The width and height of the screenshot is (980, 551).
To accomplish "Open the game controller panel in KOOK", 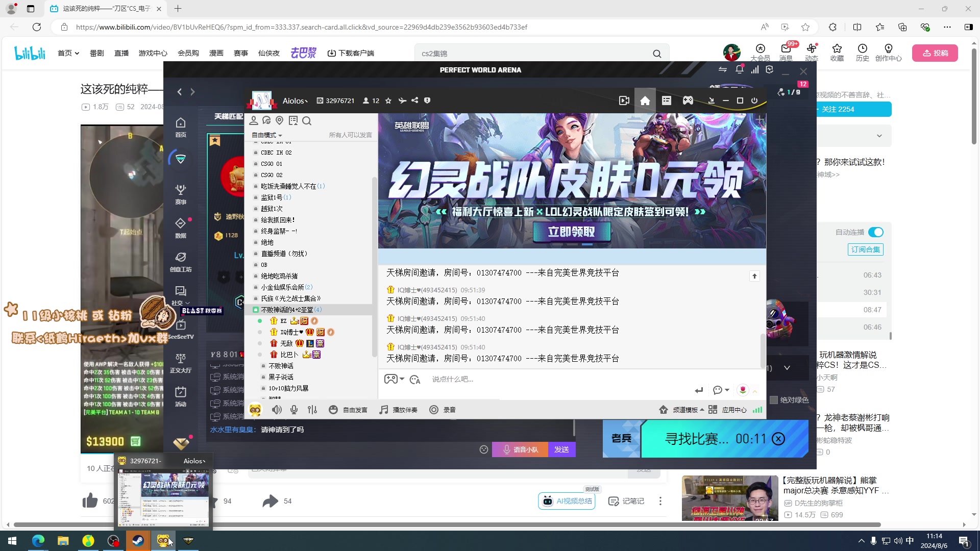I will click(688, 101).
